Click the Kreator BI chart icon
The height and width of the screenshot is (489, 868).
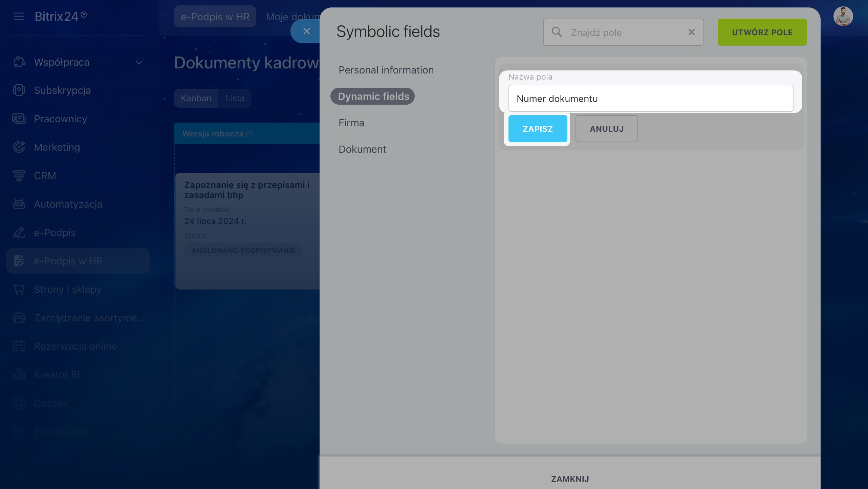19,375
